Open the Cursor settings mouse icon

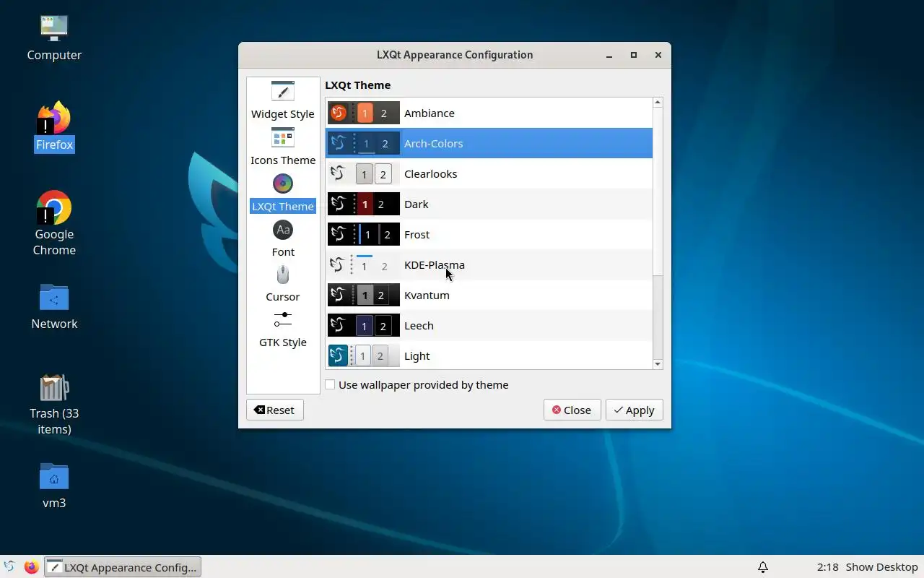pyautogui.click(x=283, y=275)
